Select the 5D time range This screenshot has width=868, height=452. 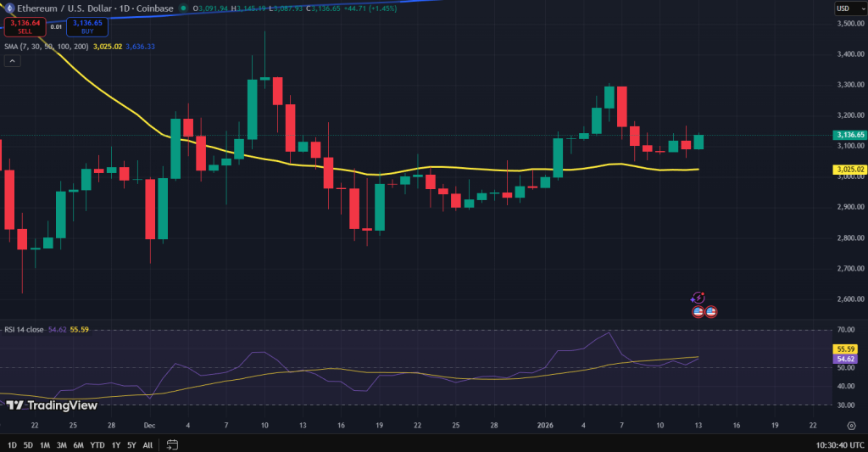(28, 445)
